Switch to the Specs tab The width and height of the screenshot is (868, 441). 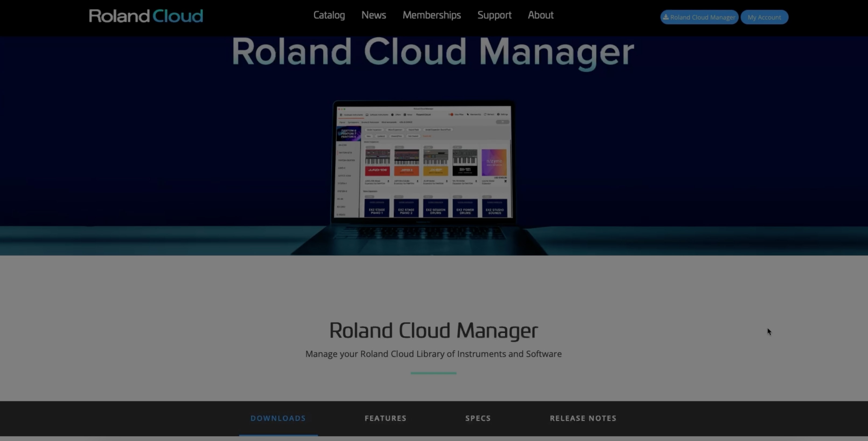[478, 418]
